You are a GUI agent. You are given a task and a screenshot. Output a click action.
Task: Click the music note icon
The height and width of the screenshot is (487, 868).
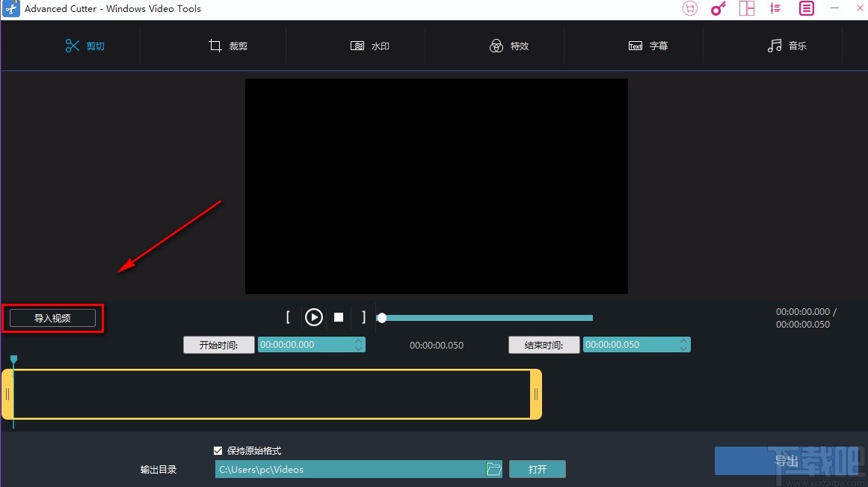[x=774, y=45]
